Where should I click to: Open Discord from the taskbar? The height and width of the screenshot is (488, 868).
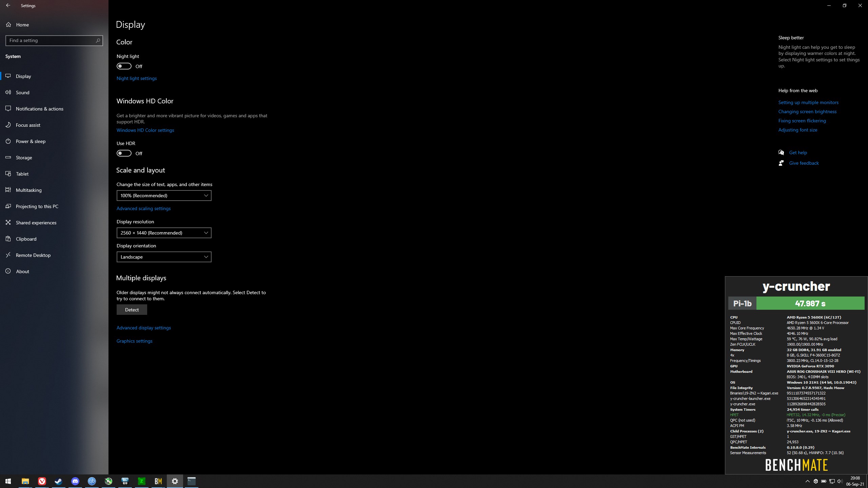coord(75,481)
